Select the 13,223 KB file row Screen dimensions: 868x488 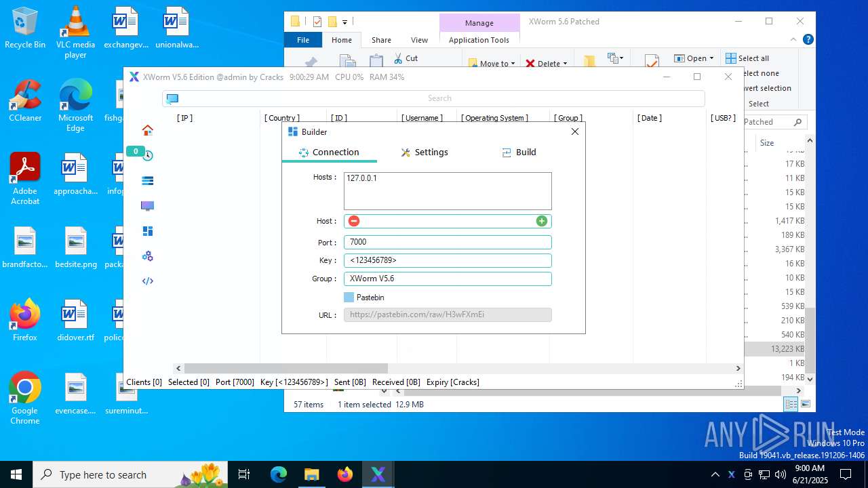tap(774, 349)
